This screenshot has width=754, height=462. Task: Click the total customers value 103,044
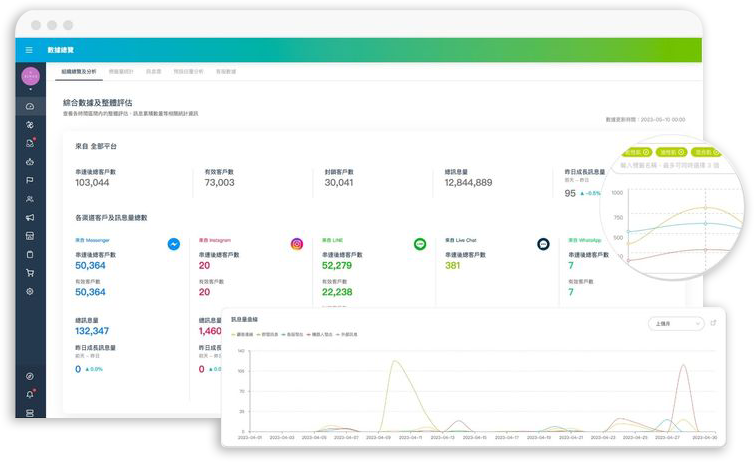click(x=92, y=183)
